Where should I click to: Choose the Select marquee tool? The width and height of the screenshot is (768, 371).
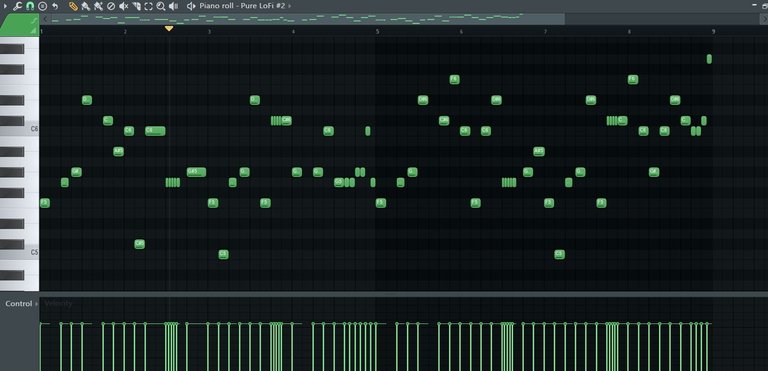point(148,6)
